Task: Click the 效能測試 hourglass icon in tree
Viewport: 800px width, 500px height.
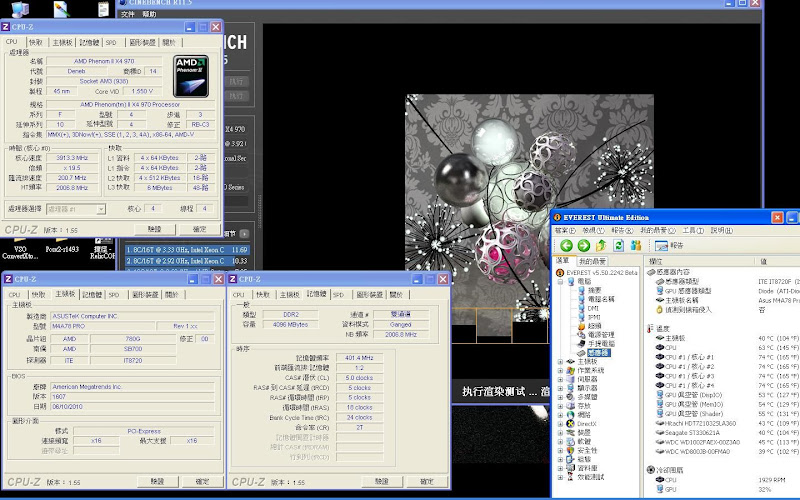Action: pyautogui.click(x=570, y=477)
